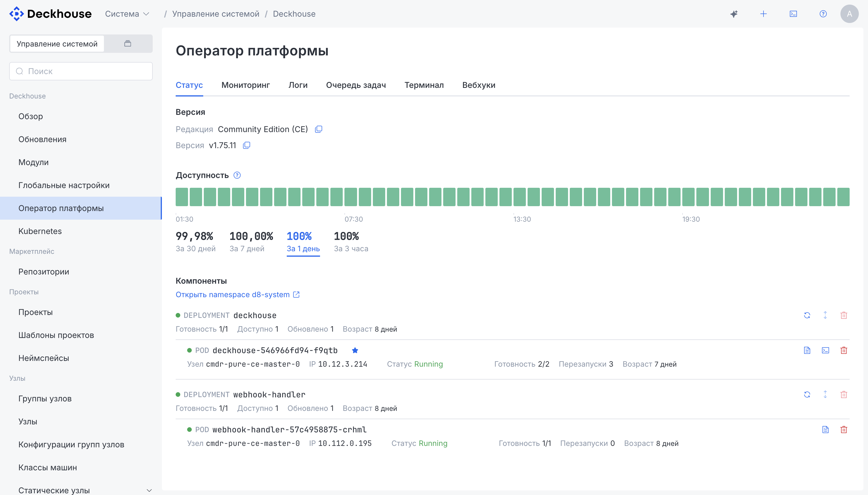
Task: Scale the webhook-handler deployment
Action: [825, 395]
